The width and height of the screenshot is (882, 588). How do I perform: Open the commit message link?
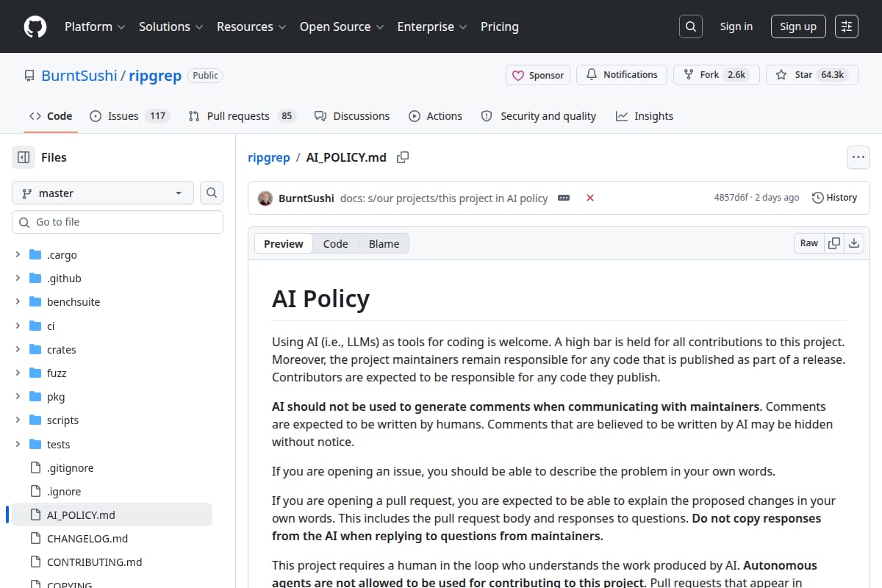[x=444, y=198]
